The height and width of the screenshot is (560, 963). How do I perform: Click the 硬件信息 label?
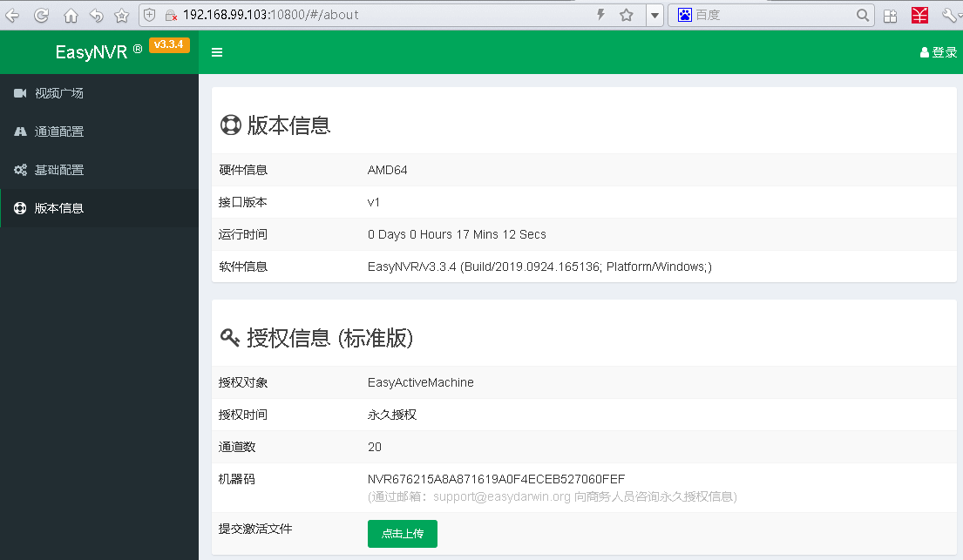(x=243, y=170)
